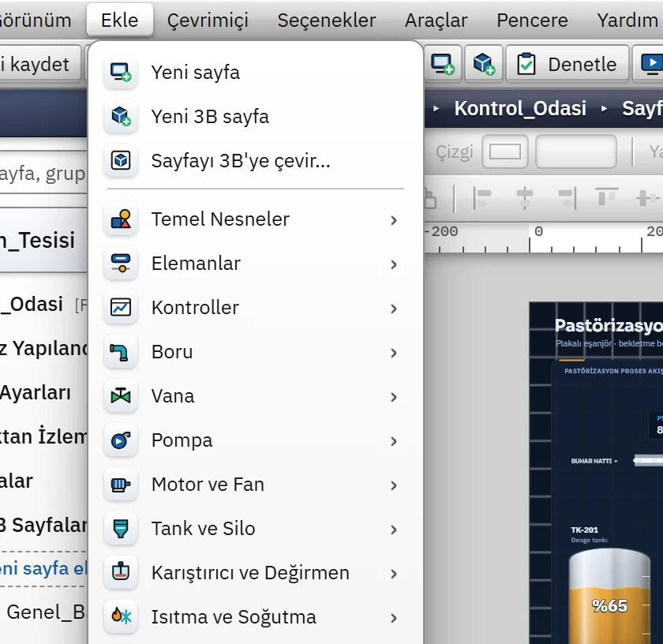Click the Sayfayı 3B'ye çevir icon
This screenshot has width=663, height=644.
tap(121, 161)
